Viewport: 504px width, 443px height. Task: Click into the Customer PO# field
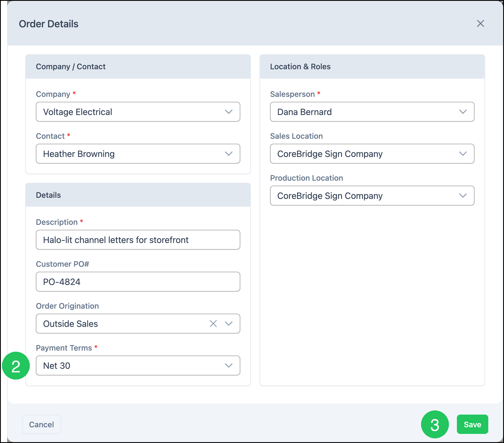138,282
